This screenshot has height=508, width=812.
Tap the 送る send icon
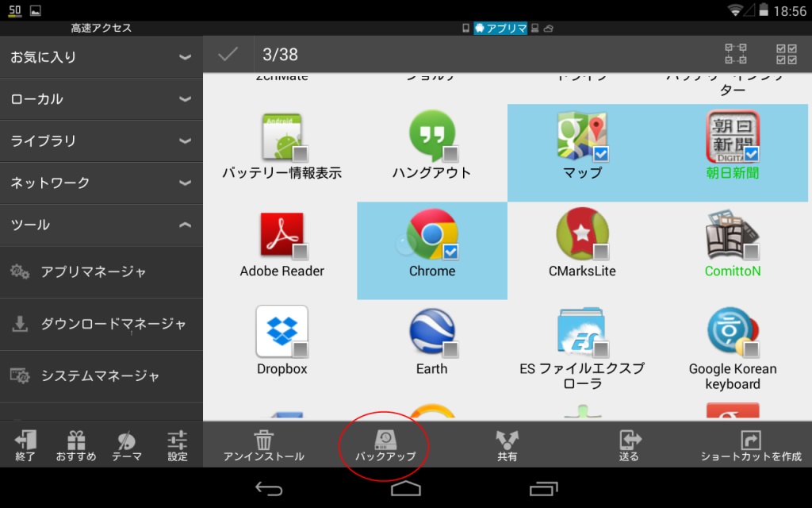tap(629, 440)
